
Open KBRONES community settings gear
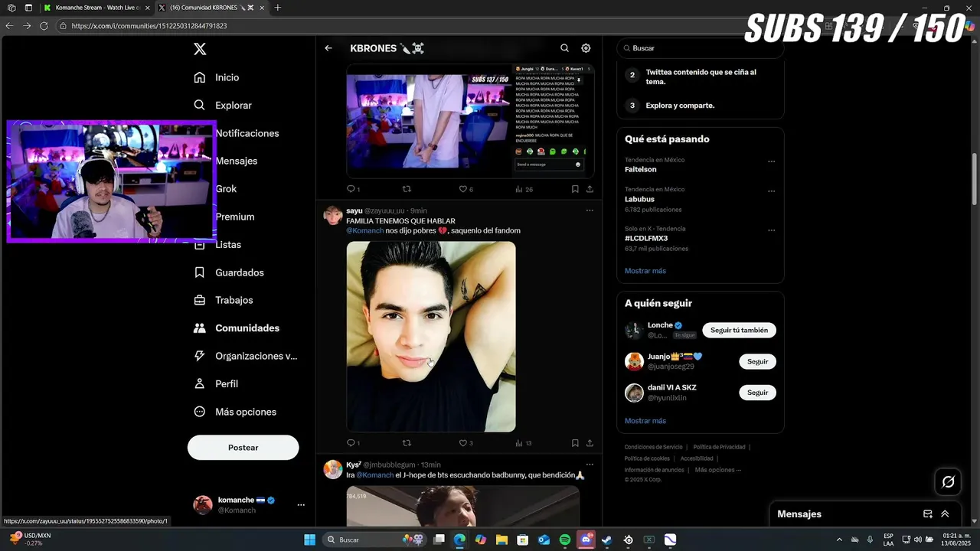(x=586, y=48)
